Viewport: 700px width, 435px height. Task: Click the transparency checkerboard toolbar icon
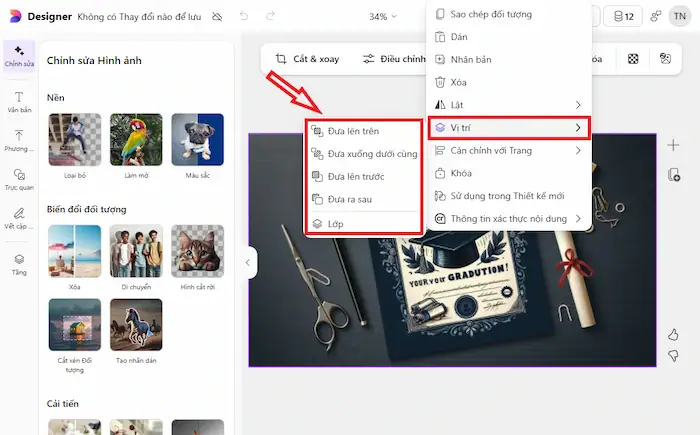[x=633, y=59]
